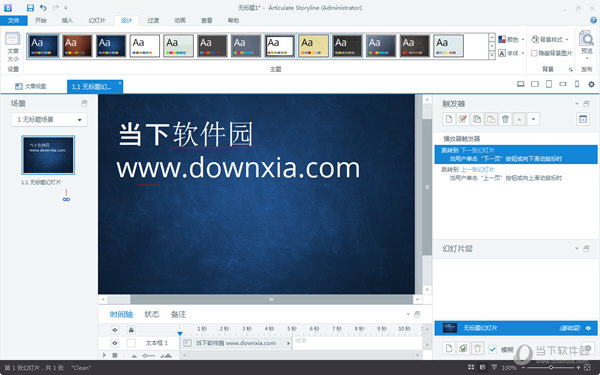
Task: Click the greyed Redo arrow icon
Action: [x=55, y=8]
